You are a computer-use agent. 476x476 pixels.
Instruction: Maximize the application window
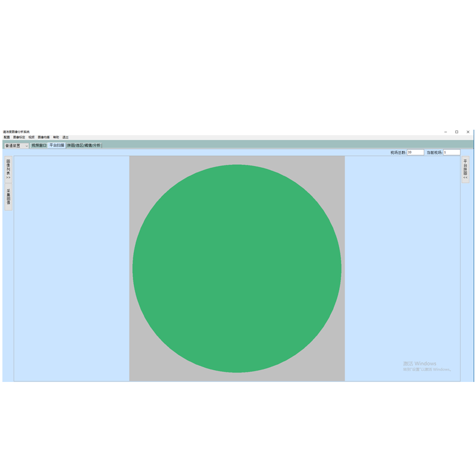(457, 132)
